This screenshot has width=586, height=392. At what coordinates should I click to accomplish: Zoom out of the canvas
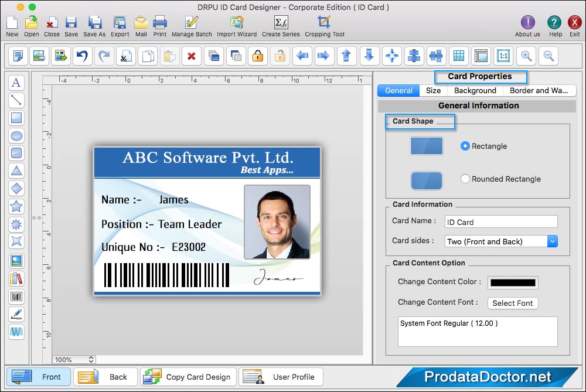point(548,56)
